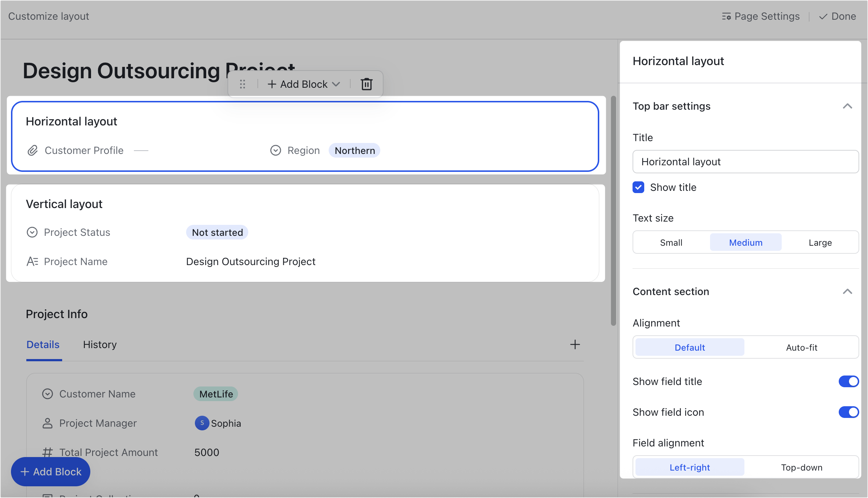Click the Design Outsourcing Project name value
This screenshot has width=868, height=498.
point(250,261)
